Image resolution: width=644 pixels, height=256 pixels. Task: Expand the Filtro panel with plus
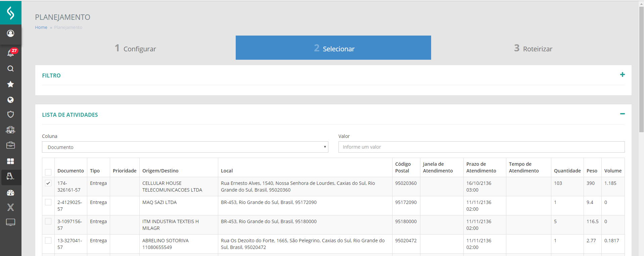click(x=622, y=75)
